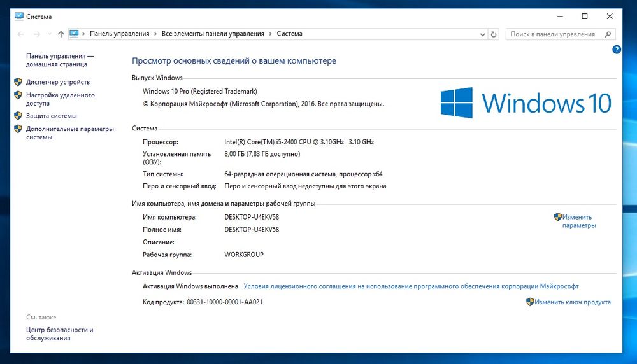Image resolution: width=637 pixels, height=364 pixels.
Task: Minimize the Система window
Action: (560, 17)
